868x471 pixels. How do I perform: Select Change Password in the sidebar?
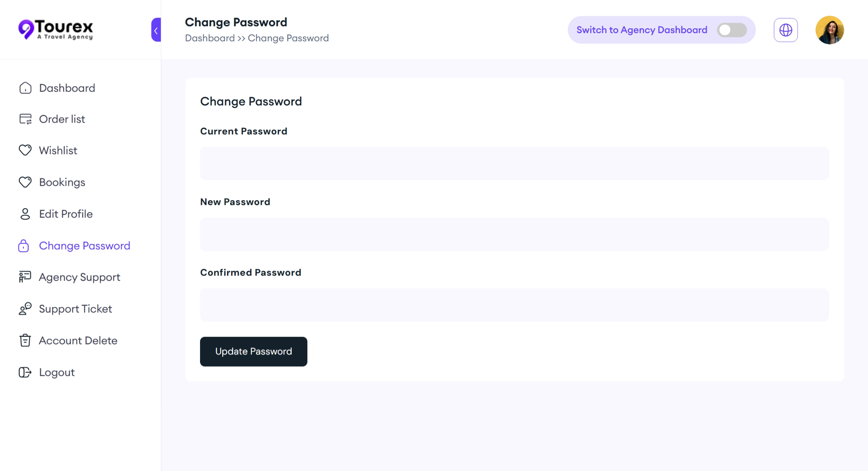pyautogui.click(x=85, y=246)
